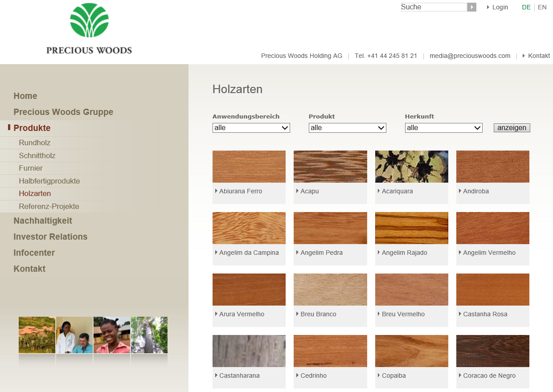Open the Arura Vermelho wood thumbnail
Viewport: 553px width, 392px height.
coord(249,290)
